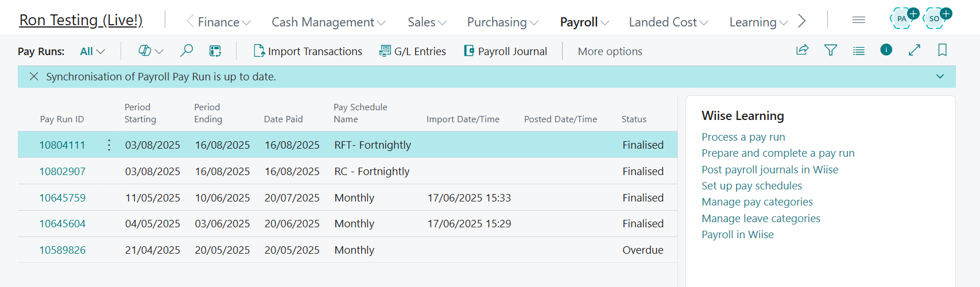The image size is (980, 287).
Task: Open the Purchasing menu
Action: point(502,22)
